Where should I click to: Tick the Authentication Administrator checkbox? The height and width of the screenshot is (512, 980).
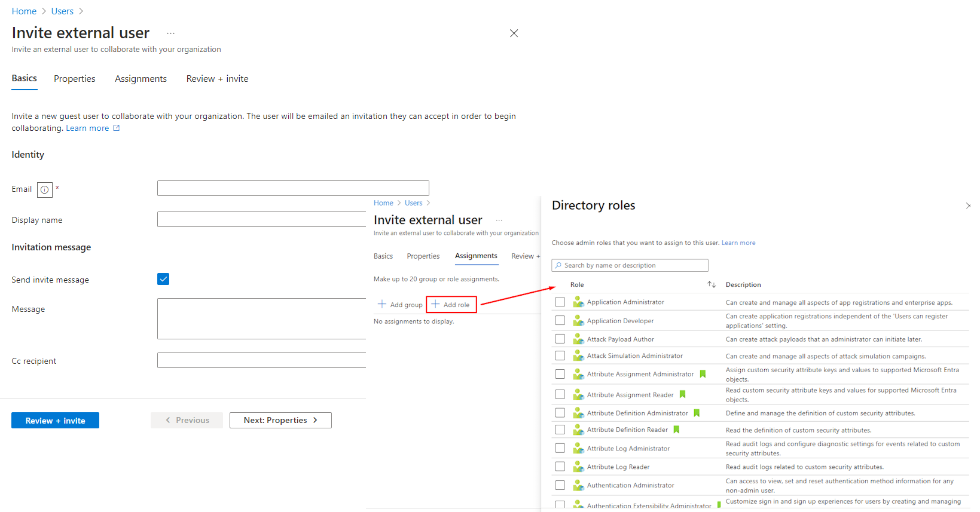pyautogui.click(x=560, y=485)
